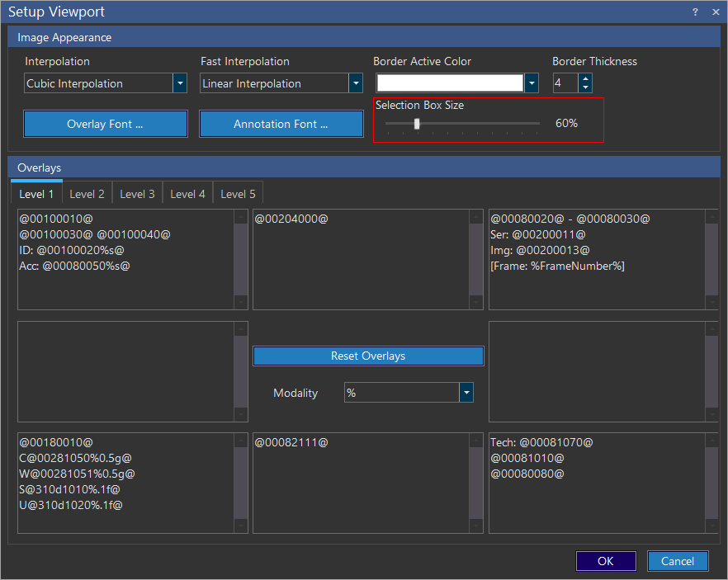Screen dimensions: 728x580
Task: Switch to the Level 2 tab
Action: pos(87,194)
